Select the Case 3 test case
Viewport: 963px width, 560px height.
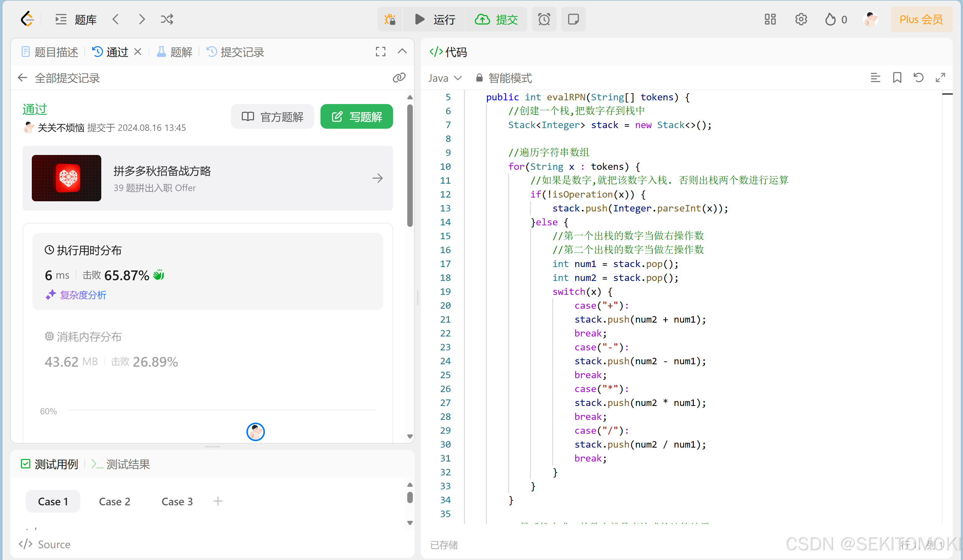177,501
